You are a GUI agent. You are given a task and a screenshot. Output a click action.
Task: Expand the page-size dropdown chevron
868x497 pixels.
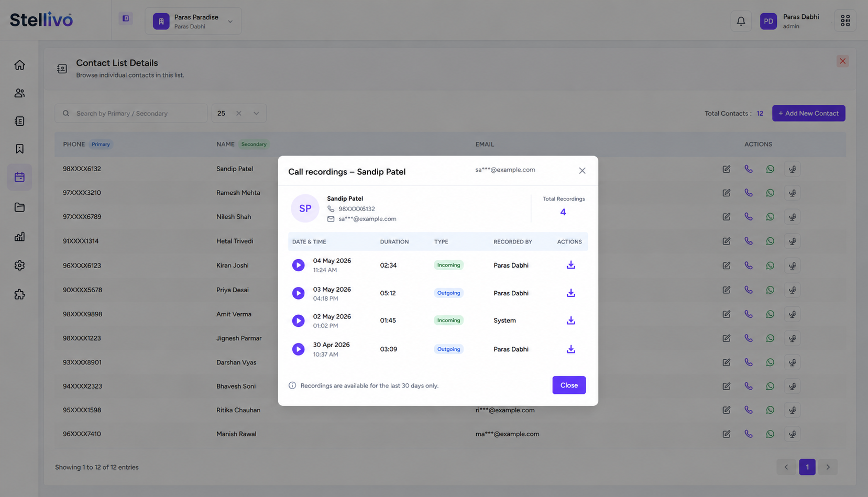click(x=256, y=113)
